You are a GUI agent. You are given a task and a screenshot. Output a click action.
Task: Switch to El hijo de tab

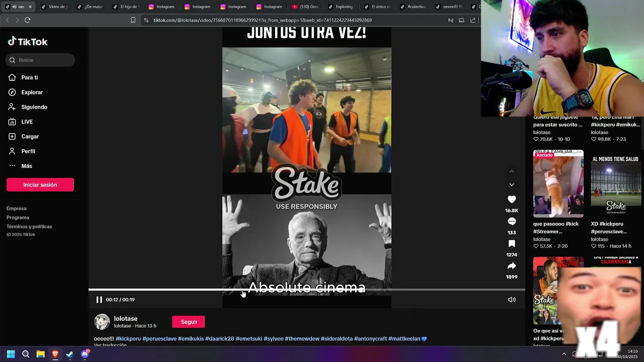126,7
